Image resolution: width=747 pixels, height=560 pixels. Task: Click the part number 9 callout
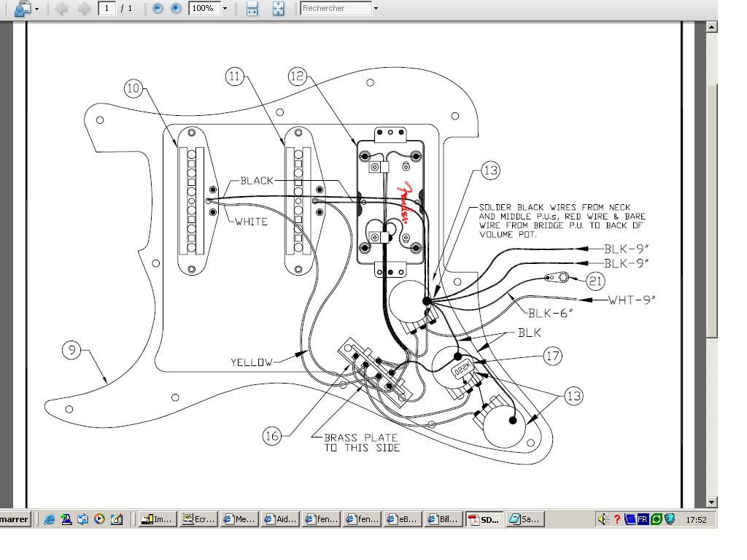[71, 351]
